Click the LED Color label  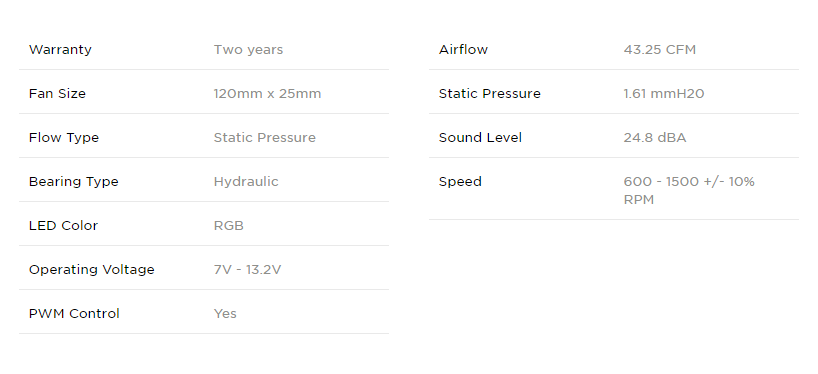tap(63, 226)
